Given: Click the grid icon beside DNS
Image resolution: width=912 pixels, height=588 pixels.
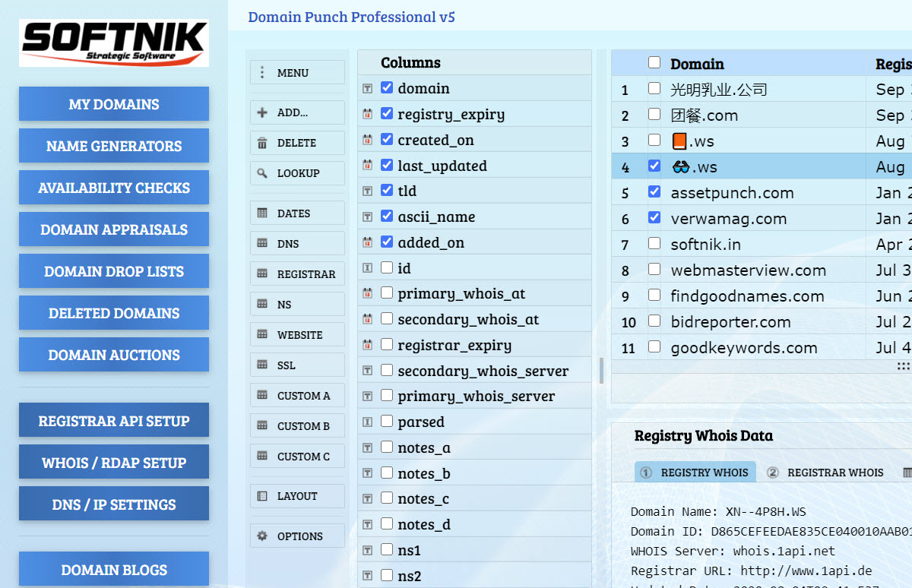Looking at the screenshot, I should [262, 244].
